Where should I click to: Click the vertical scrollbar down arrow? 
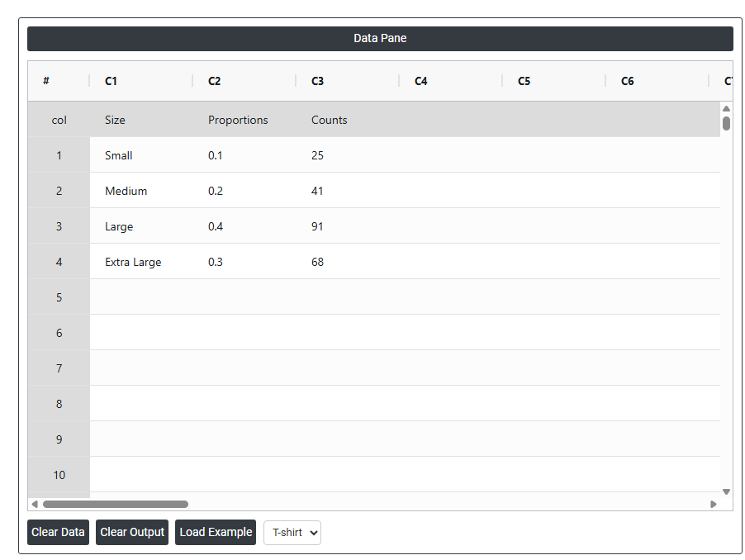click(726, 491)
